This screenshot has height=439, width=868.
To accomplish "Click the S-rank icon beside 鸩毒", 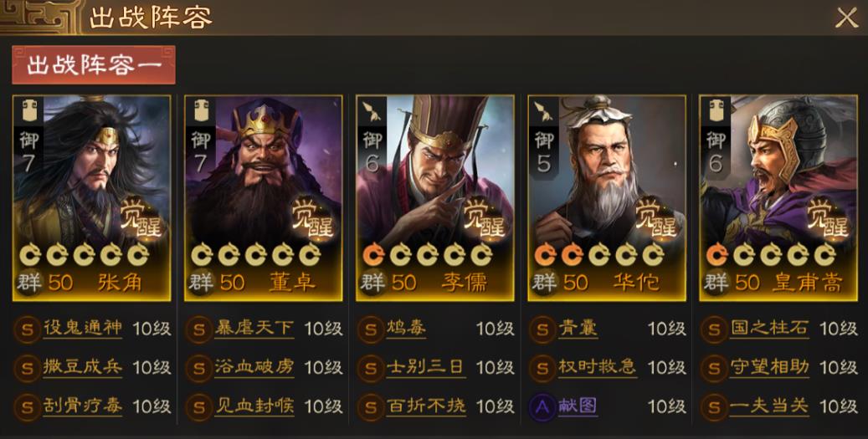I will [x=370, y=329].
